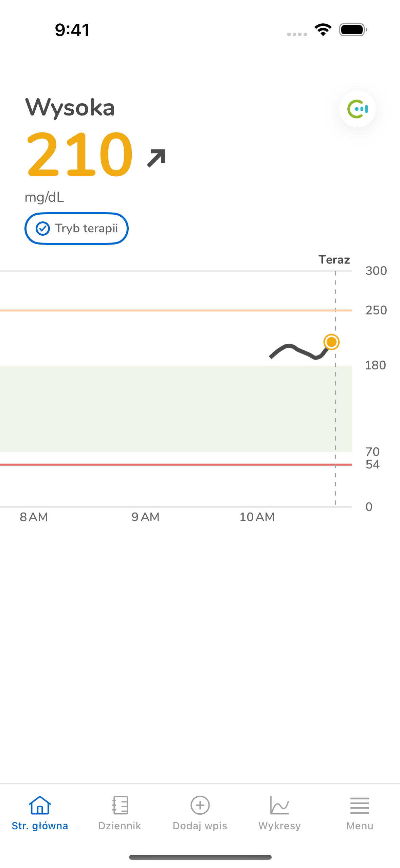Tap the Wi-Fi icon in status bar
This screenshot has width=400, height=868.
[323, 30]
